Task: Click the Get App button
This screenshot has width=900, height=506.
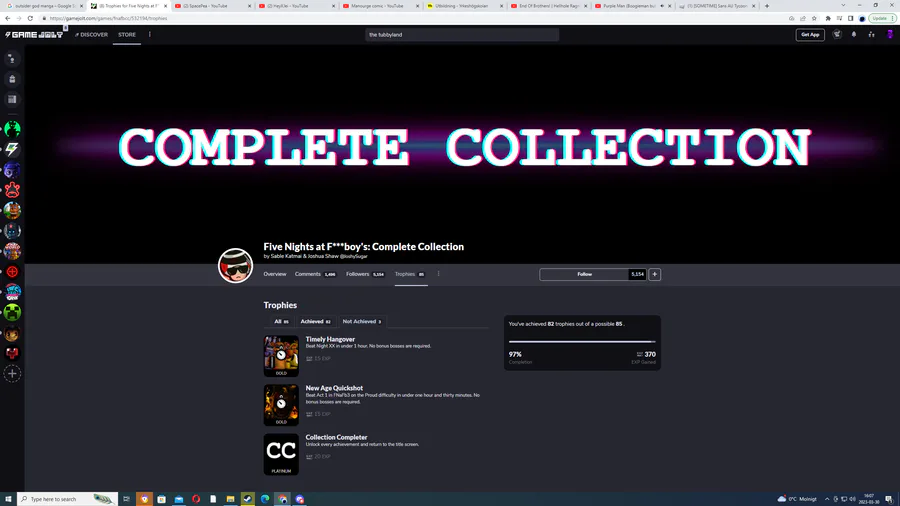Action: [810, 34]
